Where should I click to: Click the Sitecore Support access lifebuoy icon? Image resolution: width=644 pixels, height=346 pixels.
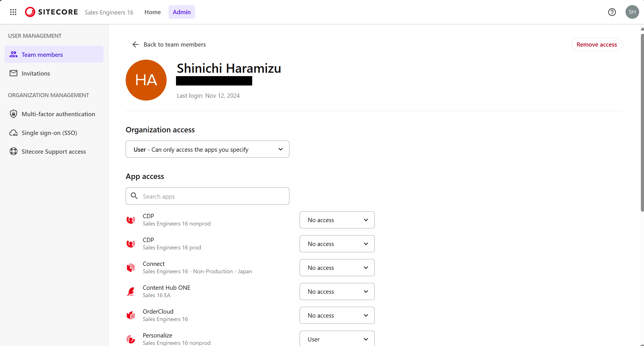[x=13, y=151]
